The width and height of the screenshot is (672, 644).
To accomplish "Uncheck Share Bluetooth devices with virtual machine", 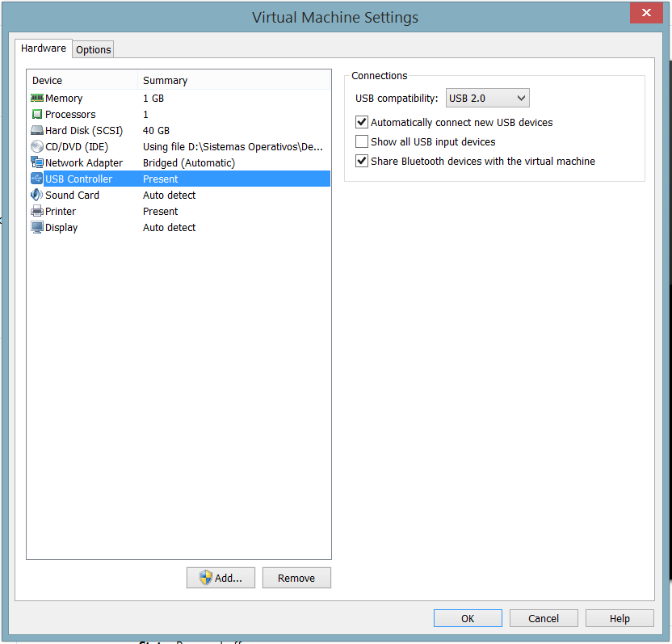I will coord(362,162).
